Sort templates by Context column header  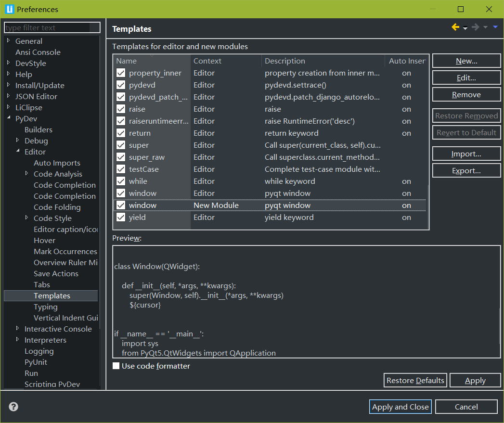226,61
